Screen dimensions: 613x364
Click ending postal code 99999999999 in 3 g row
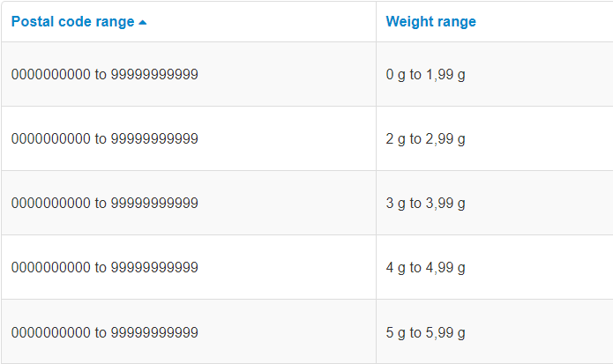coord(154,204)
